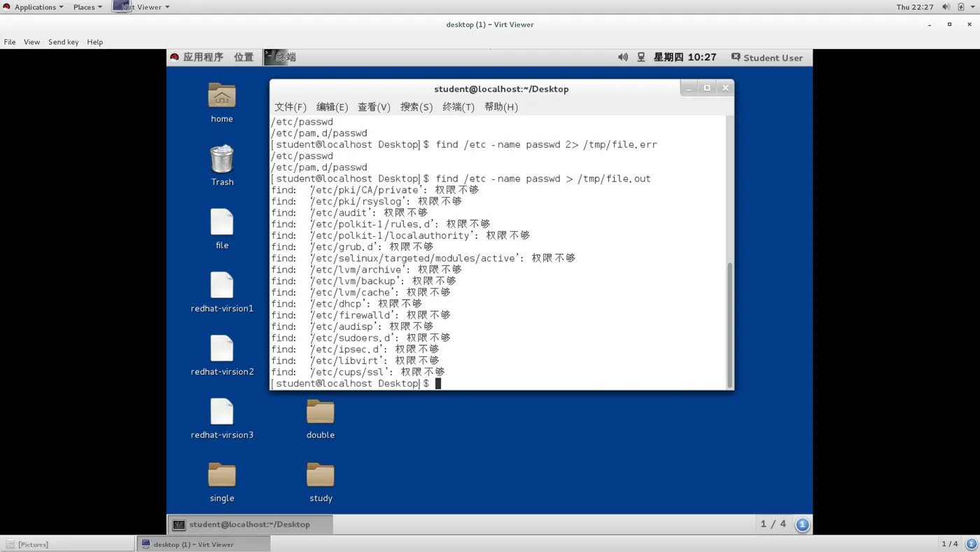Click the /etc/firewalld permission error line
Screen dimensions: 980x552
tap(361, 315)
